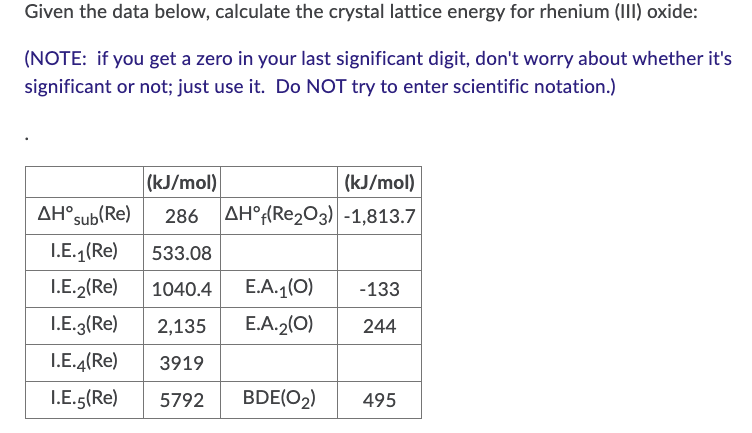Image resolution: width=752 pixels, height=433 pixels.
Task: Click the BDE(O2) value 495
Action: tap(379, 400)
